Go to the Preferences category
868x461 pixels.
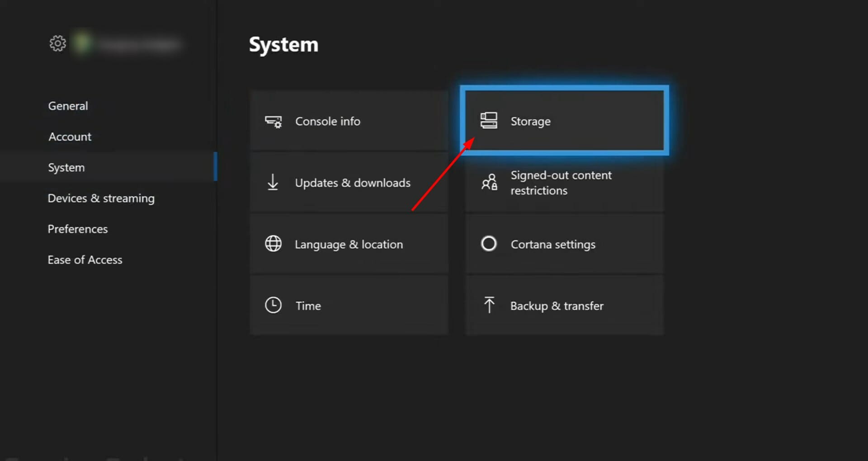(78, 229)
